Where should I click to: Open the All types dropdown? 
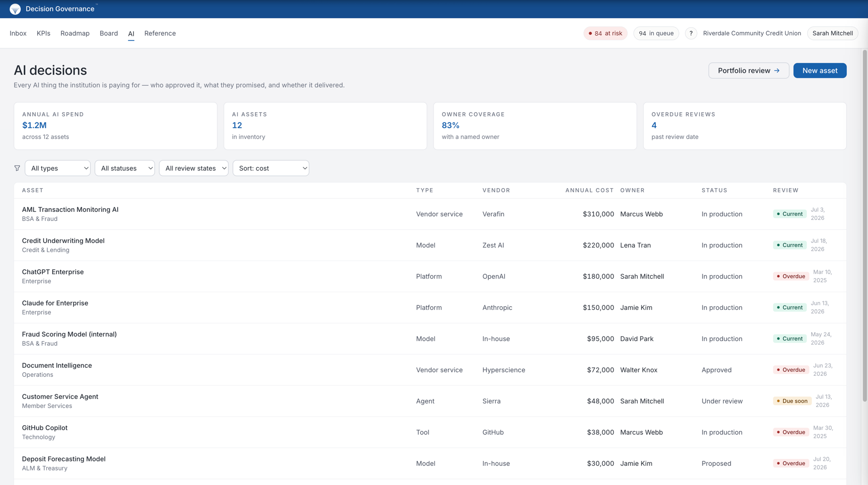coord(57,168)
